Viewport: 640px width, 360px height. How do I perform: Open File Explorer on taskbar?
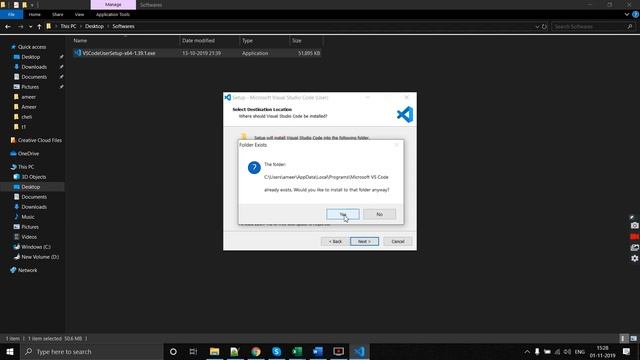pos(214,351)
